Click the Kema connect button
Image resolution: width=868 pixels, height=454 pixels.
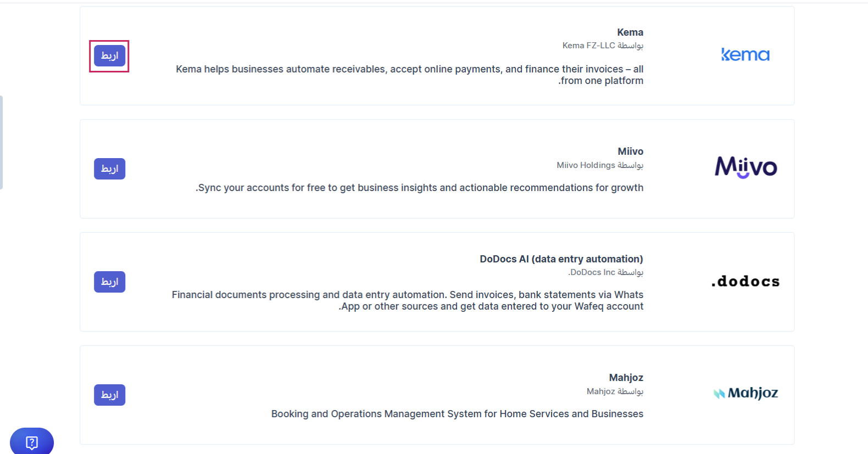click(x=109, y=56)
